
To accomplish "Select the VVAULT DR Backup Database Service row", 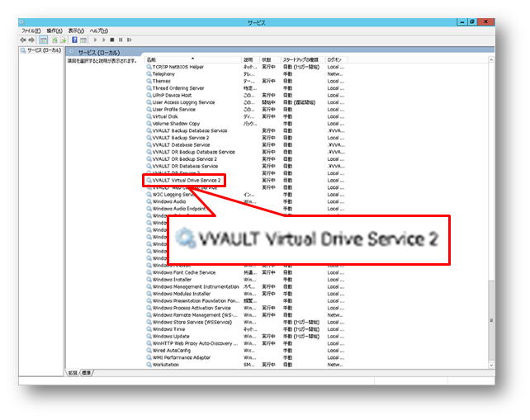I will click(245, 152).
